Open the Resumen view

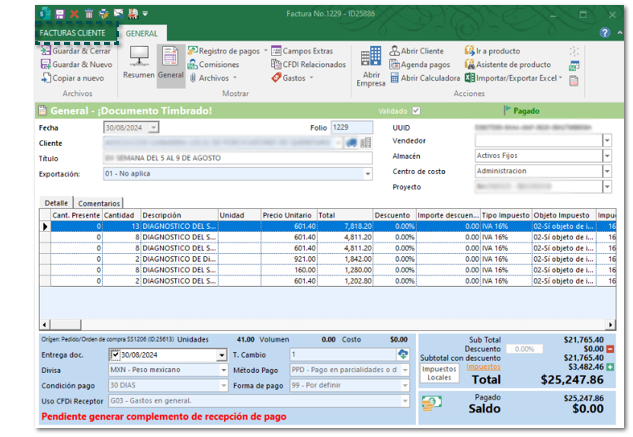tap(139, 63)
